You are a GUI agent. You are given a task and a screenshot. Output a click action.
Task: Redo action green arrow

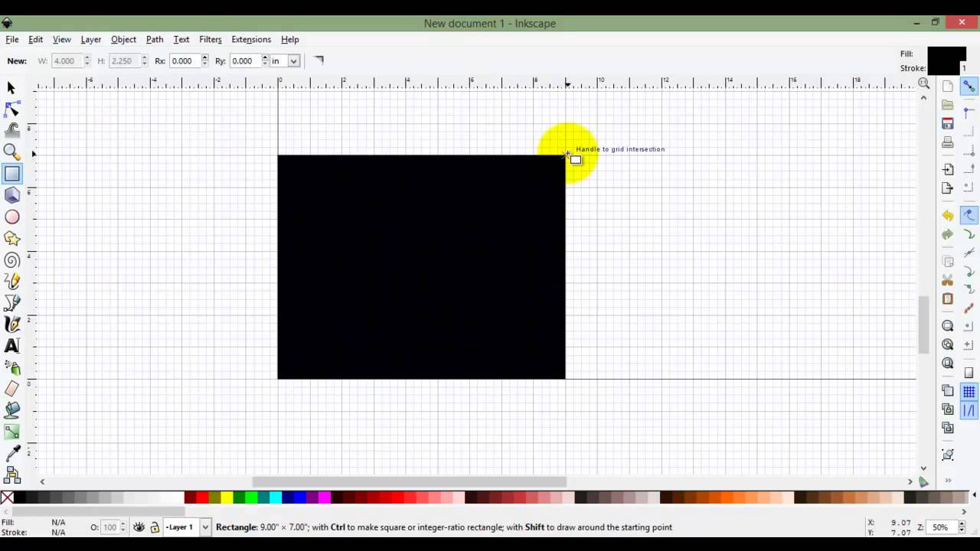(948, 234)
